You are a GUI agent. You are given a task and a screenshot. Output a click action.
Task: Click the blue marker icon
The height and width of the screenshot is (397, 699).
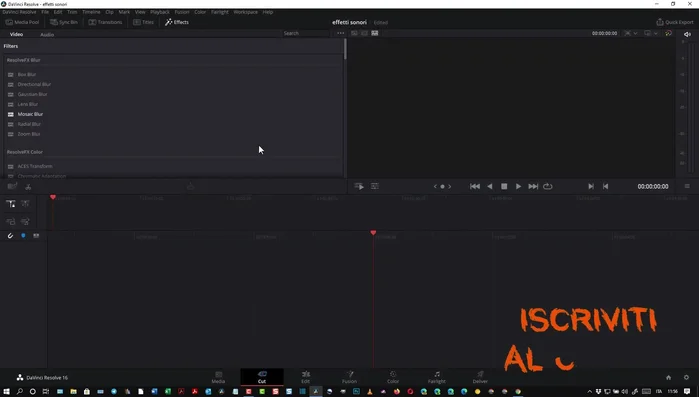[x=23, y=236]
